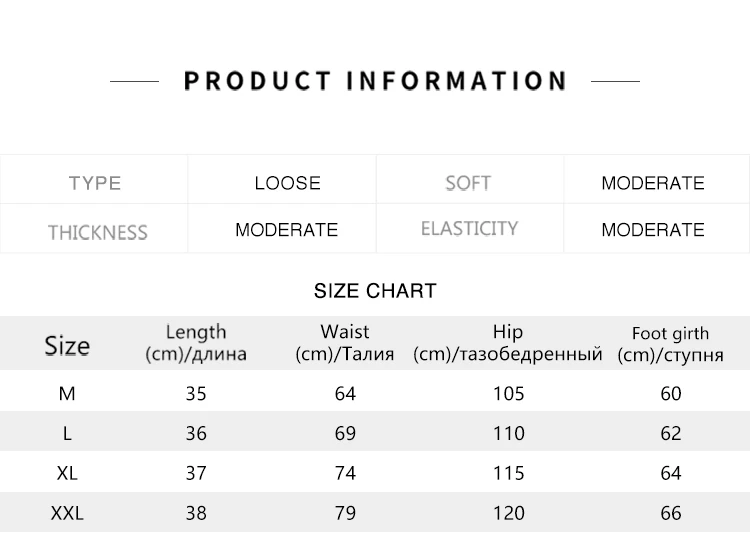The image size is (750, 549).
Task: Select the hip value 110 for L
Action: [509, 433]
